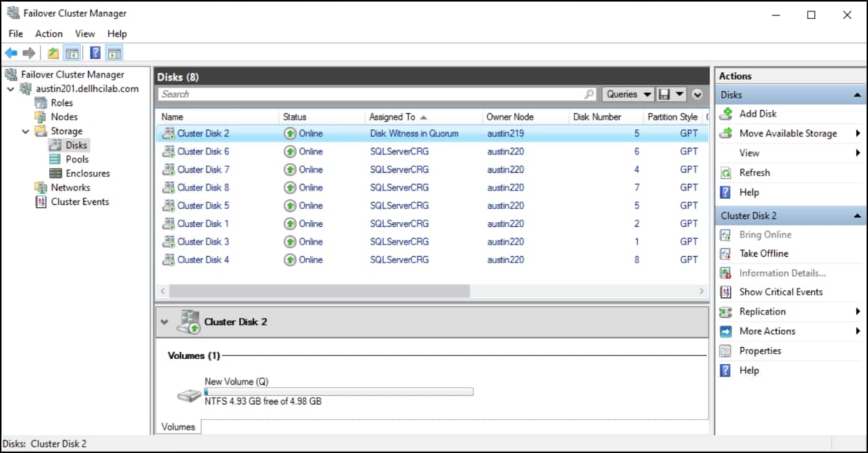Click Add Disk action
The height and width of the screenshot is (453, 868).
[758, 114]
